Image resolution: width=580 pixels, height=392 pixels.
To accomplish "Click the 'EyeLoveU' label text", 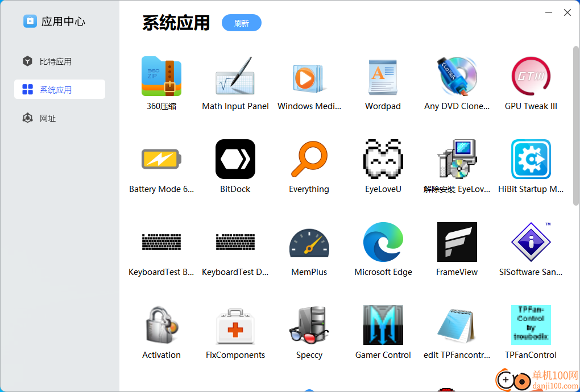I will [383, 189].
